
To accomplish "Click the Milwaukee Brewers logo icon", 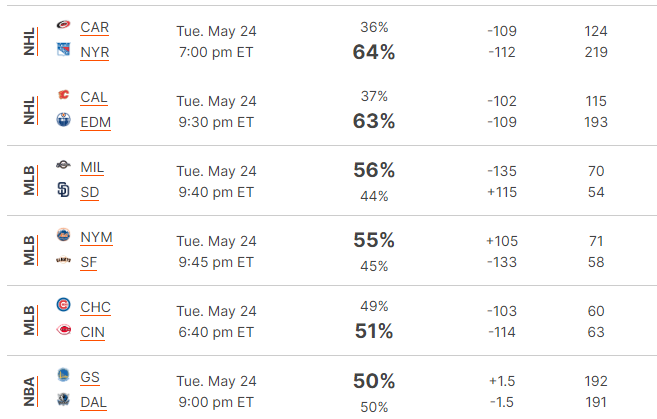I will (x=63, y=165).
